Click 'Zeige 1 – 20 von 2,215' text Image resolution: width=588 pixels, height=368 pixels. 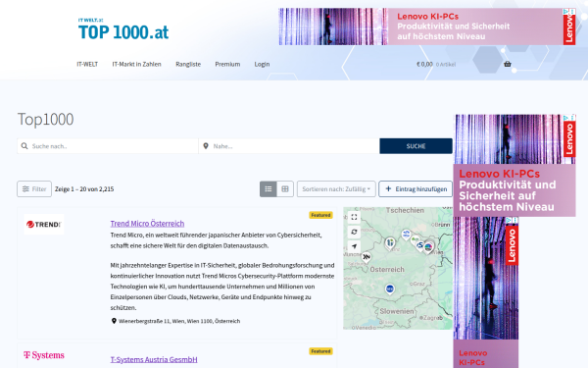coord(84,189)
